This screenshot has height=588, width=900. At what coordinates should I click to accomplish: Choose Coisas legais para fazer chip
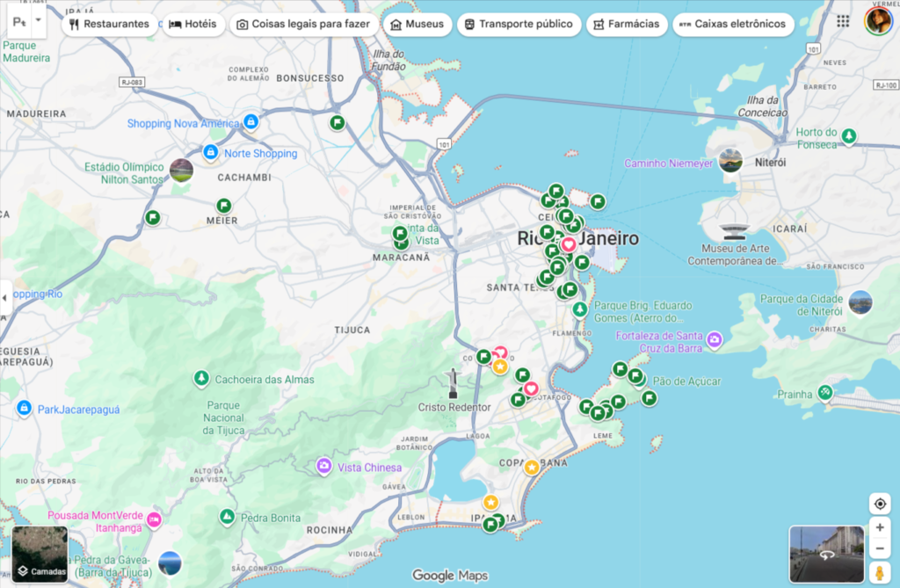tap(303, 24)
